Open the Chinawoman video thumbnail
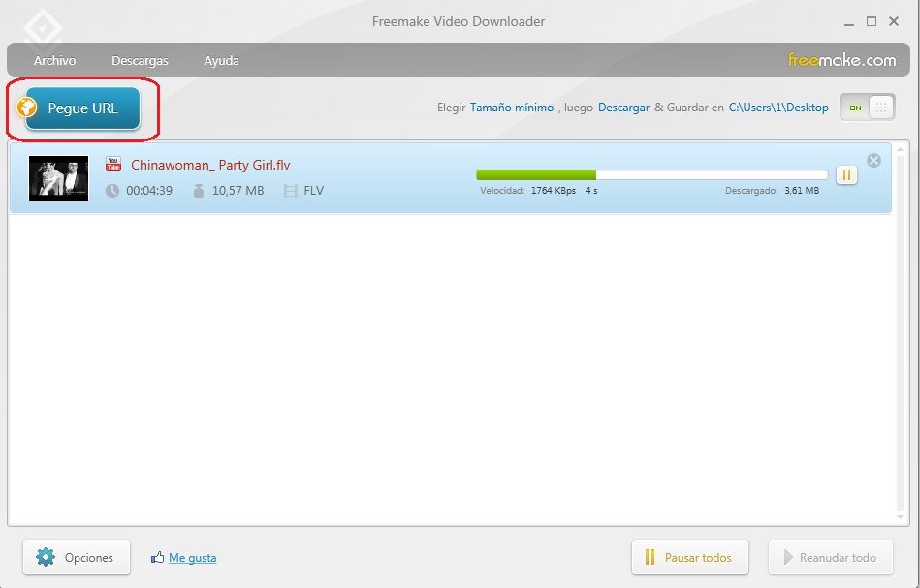920x588 pixels. coord(59,178)
